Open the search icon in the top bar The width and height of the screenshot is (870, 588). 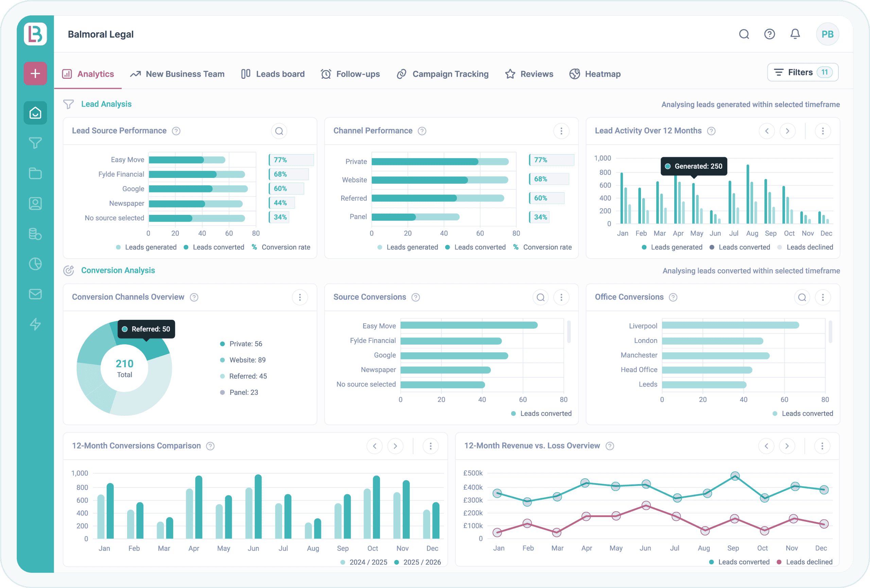(x=744, y=34)
